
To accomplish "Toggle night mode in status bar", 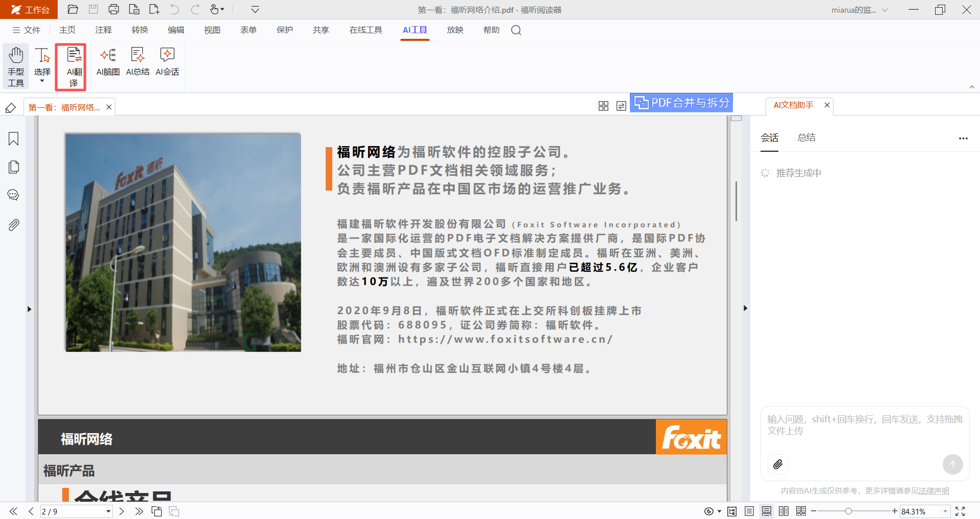I will [x=709, y=511].
